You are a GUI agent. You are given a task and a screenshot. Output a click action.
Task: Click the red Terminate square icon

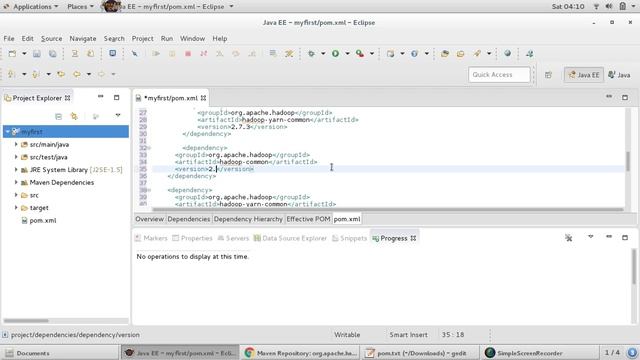[x=188, y=53]
